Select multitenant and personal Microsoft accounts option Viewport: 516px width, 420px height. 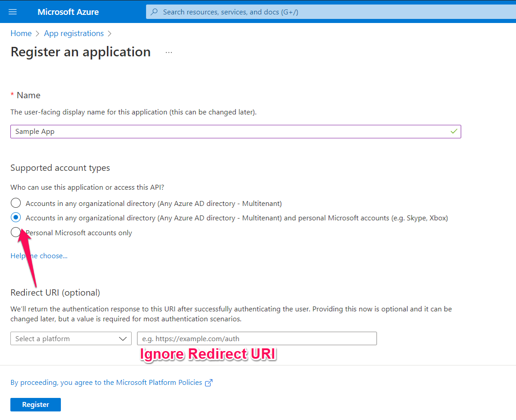coord(16,218)
